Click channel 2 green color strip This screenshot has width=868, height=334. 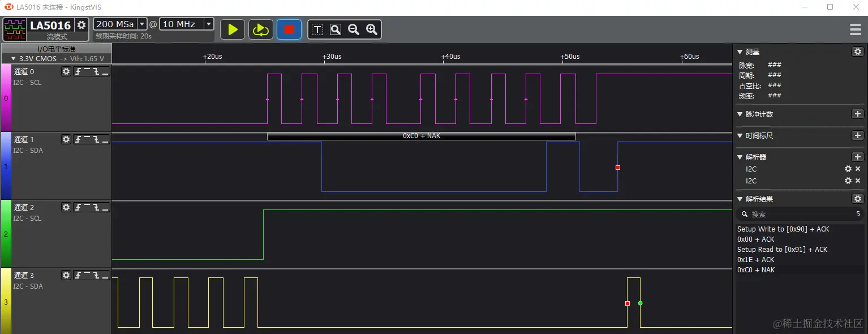6,234
